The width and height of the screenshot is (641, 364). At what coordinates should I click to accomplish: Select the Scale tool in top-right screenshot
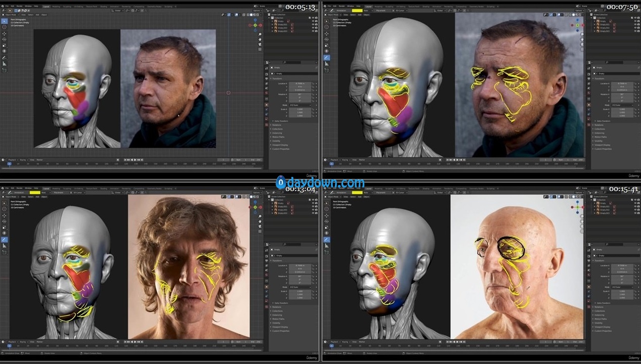(327, 45)
